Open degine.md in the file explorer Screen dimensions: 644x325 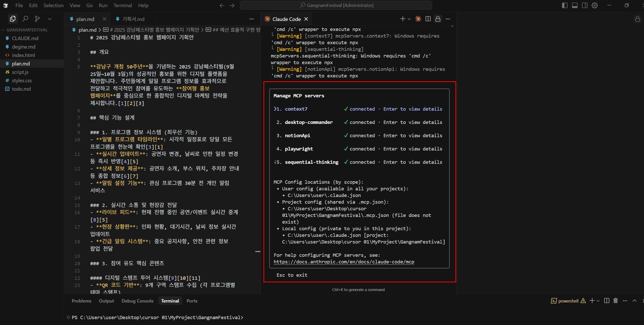[24, 47]
